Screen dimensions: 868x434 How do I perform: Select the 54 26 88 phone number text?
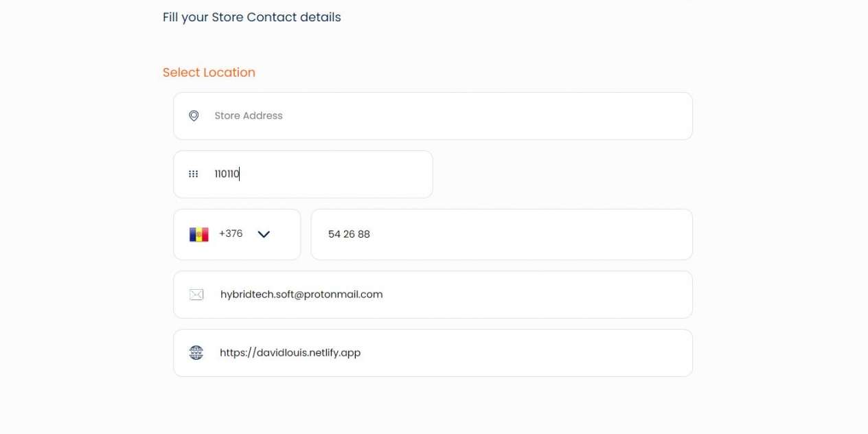349,234
